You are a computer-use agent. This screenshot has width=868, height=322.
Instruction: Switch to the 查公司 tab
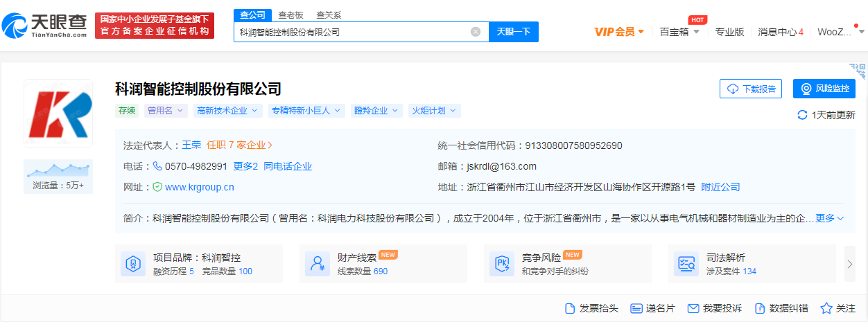pyautogui.click(x=253, y=15)
